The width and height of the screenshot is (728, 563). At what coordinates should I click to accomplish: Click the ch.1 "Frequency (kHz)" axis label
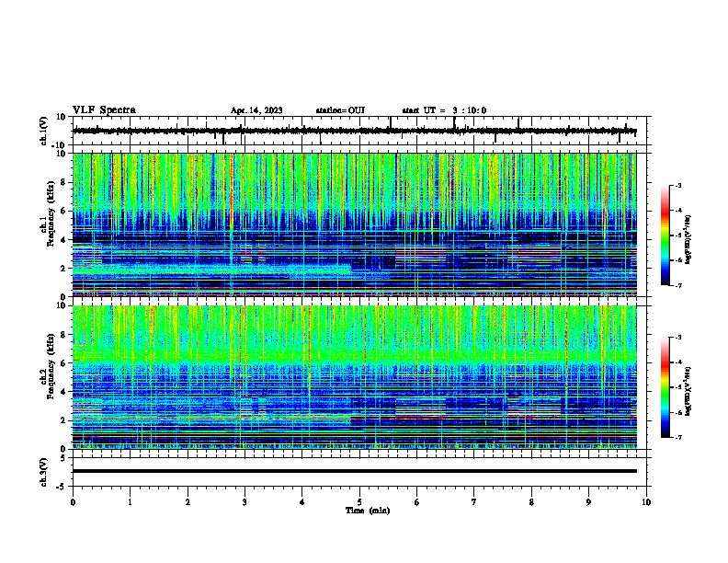tap(51, 214)
